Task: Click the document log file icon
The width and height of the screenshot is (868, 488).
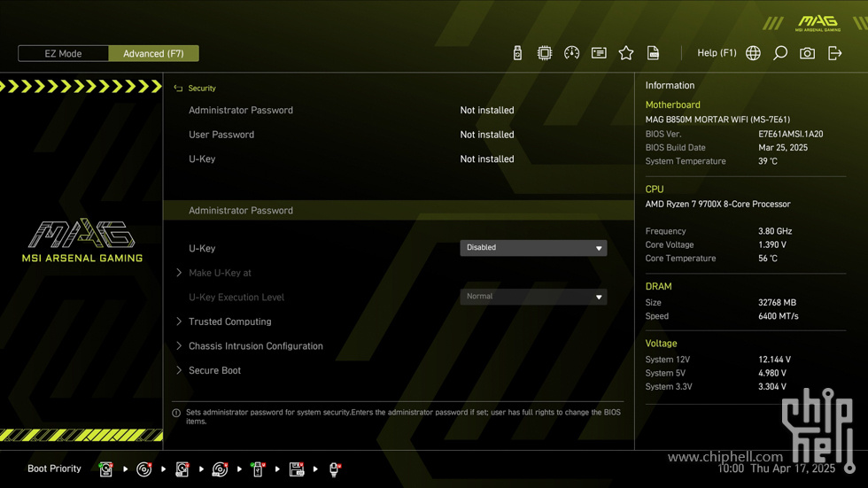Action: [653, 53]
